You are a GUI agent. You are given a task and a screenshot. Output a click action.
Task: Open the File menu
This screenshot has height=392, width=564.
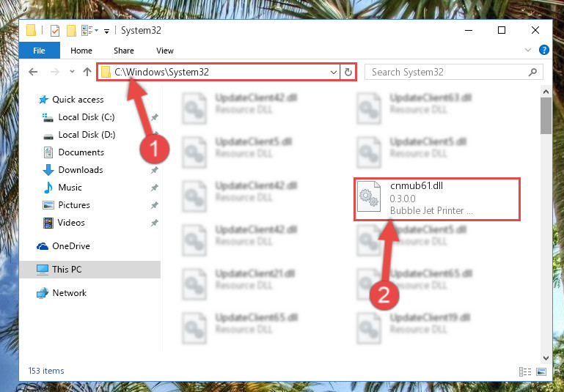[39, 51]
